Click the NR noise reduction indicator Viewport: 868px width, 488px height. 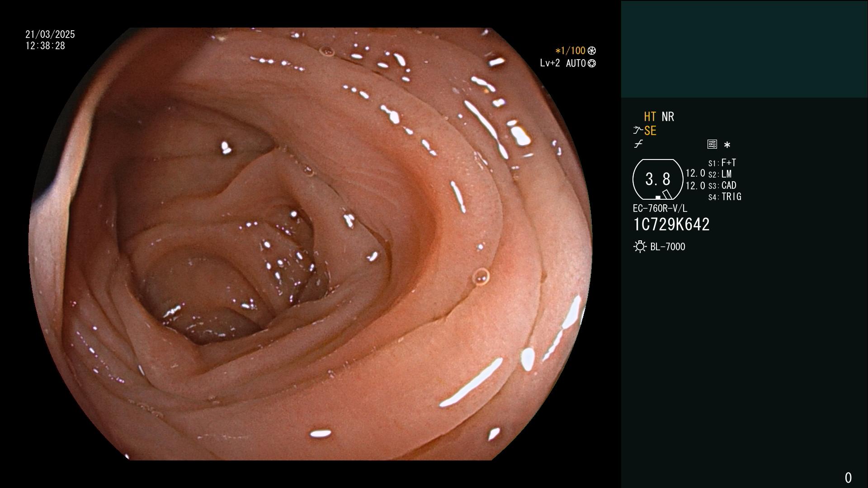668,117
